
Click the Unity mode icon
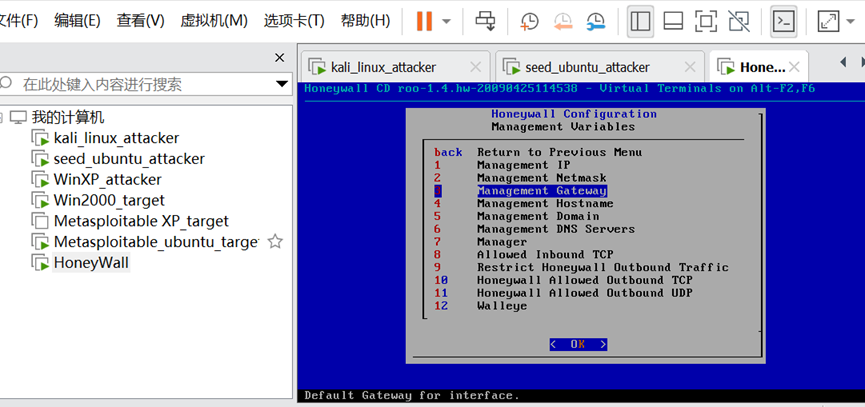pyautogui.click(x=739, y=21)
